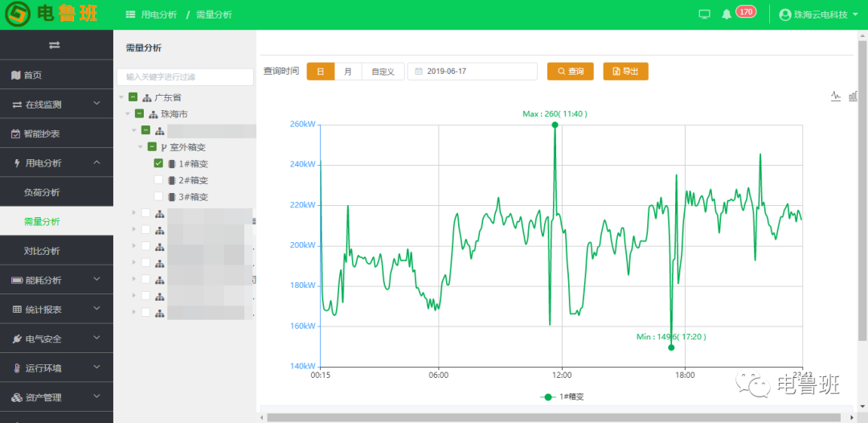Click the calendar icon in date field
Image resolution: width=868 pixels, height=423 pixels.
(418, 72)
